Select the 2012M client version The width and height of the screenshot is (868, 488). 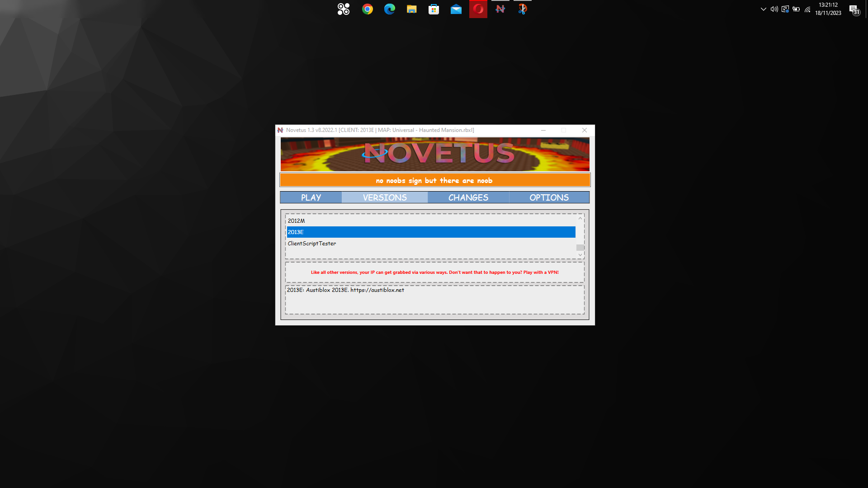click(x=297, y=221)
